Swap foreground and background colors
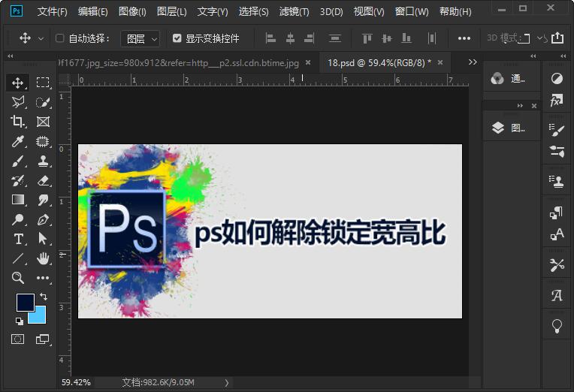The image size is (574, 392). coord(43,296)
